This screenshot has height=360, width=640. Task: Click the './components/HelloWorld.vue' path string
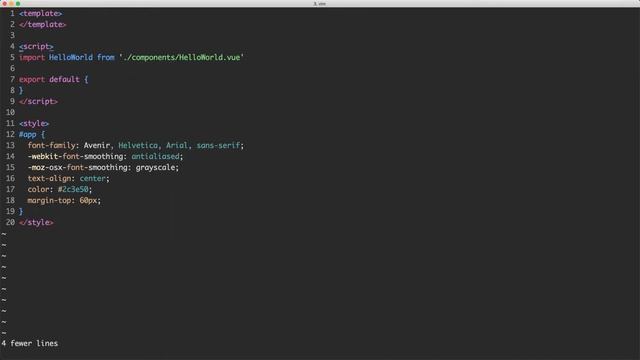pyautogui.click(x=181, y=58)
